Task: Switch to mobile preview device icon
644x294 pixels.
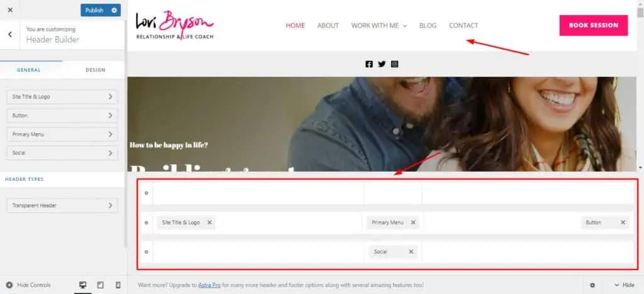Action: click(x=118, y=285)
